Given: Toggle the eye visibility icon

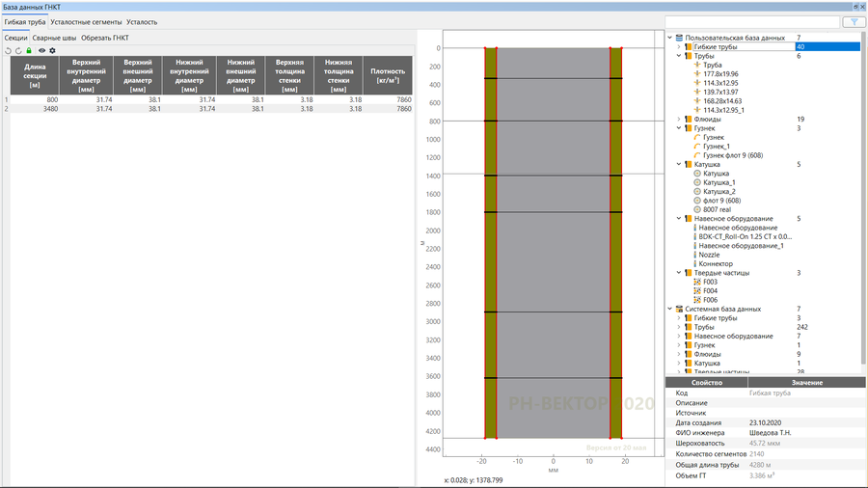Looking at the screenshot, I should click(x=41, y=50).
